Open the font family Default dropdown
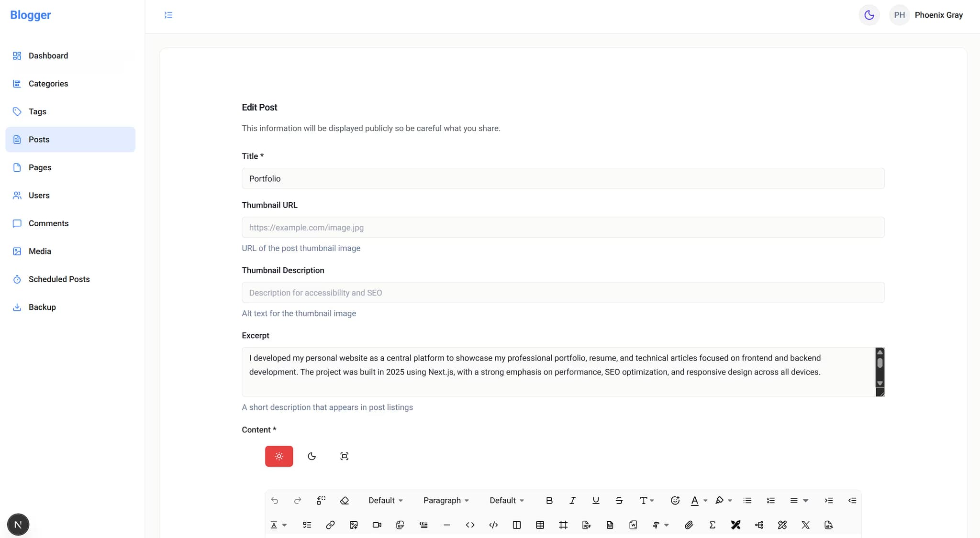Viewport: 980px width, 538px height. click(x=385, y=500)
